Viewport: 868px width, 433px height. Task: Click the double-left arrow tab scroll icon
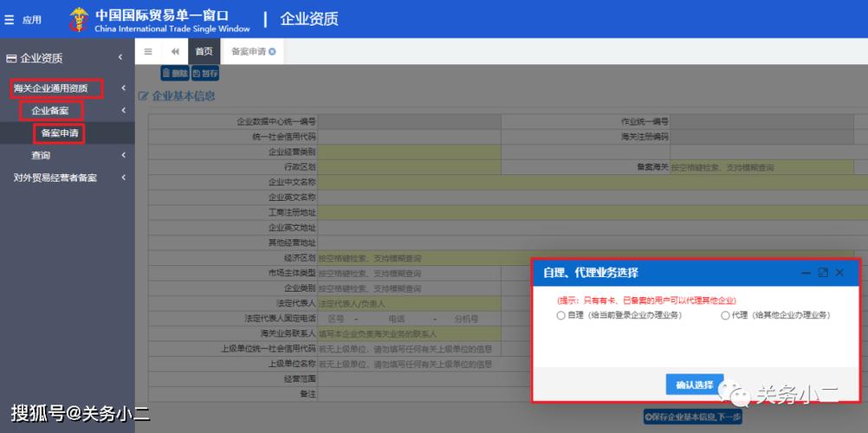click(x=175, y=51)
